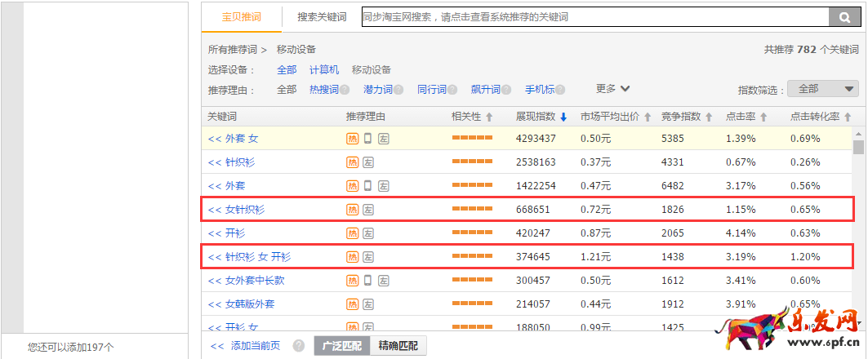868x359 pixels.
Task: Click 添加当前页 link to add page
Action: [x=246, y=346]
